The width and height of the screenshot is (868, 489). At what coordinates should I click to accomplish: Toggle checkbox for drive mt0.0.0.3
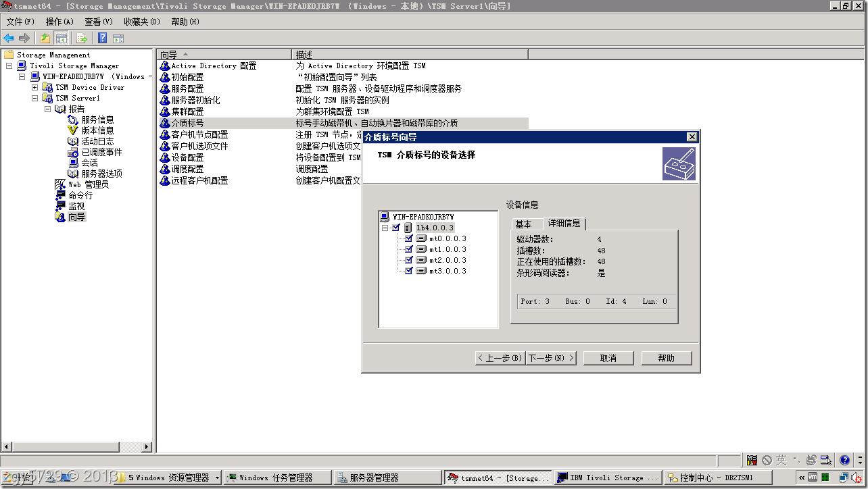409,238
